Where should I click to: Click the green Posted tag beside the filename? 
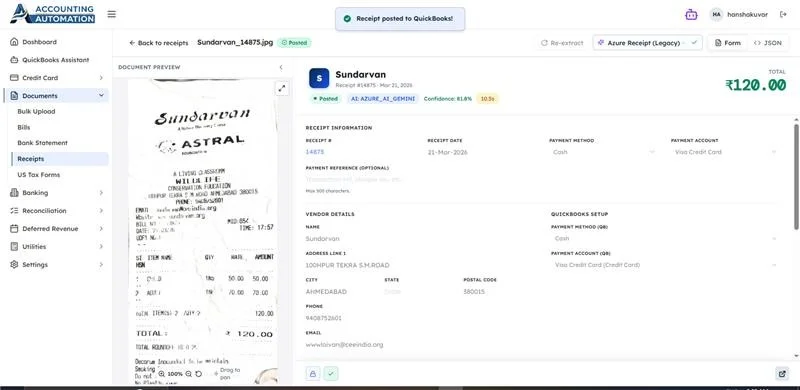[x=294, y=43]
